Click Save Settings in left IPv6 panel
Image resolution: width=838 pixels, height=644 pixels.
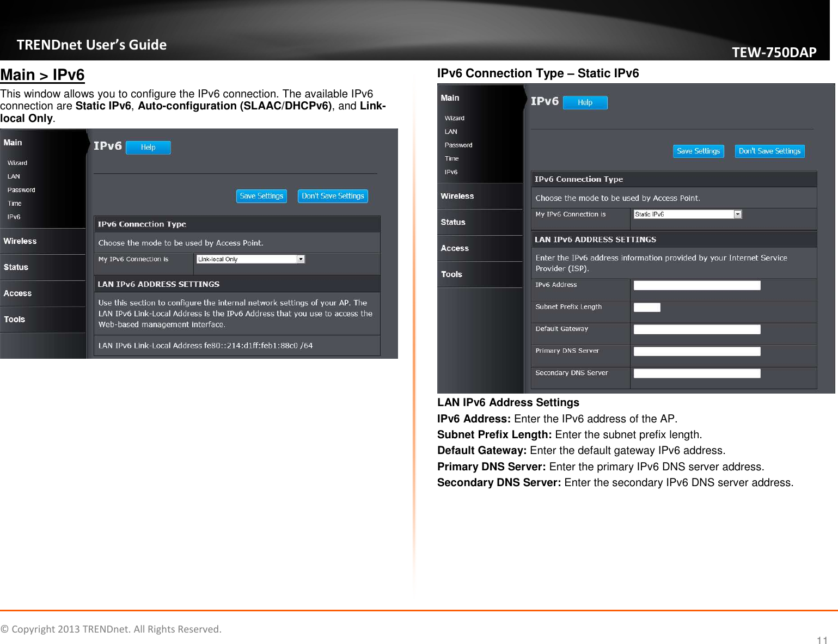261,196
